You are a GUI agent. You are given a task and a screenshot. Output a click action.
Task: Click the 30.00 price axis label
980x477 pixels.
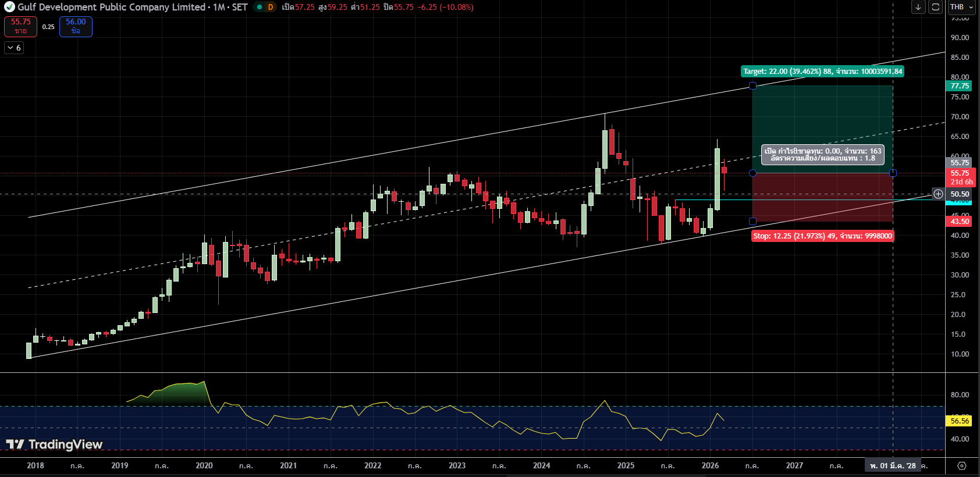tap(960, 275)
